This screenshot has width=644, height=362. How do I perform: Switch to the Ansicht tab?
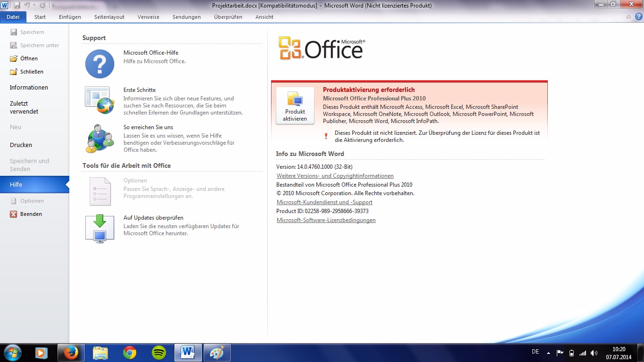pyautogui.click(x=264, y=17)
